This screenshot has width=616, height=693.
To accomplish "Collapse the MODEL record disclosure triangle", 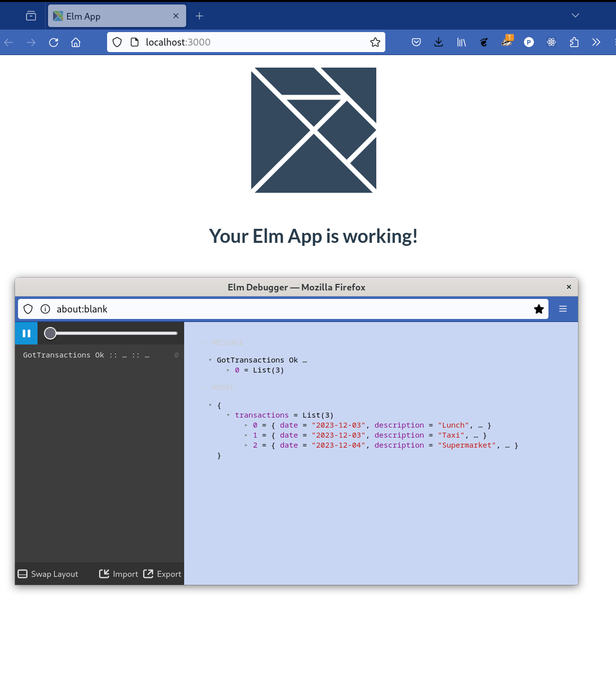I will coord(210,406).
